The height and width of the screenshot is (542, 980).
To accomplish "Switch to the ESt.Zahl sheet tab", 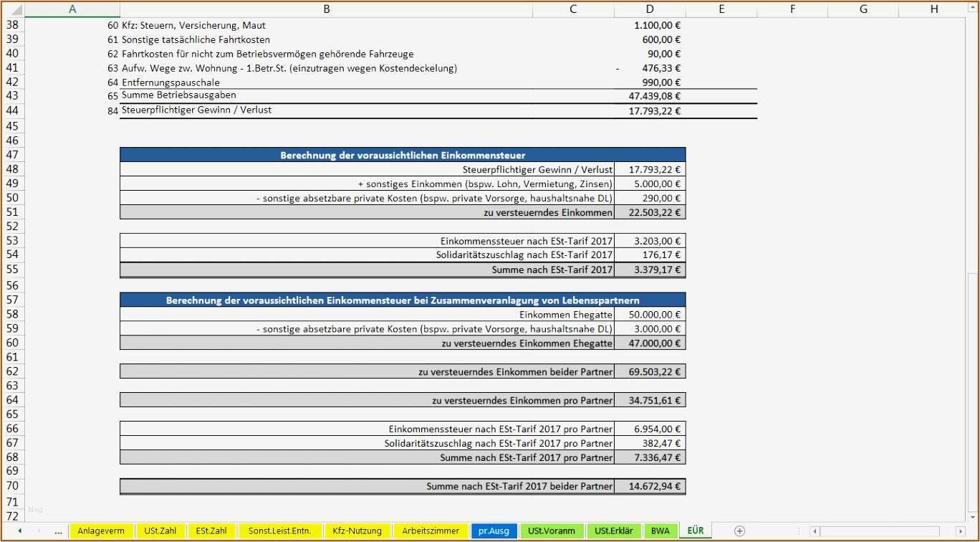I will (211, 531).
